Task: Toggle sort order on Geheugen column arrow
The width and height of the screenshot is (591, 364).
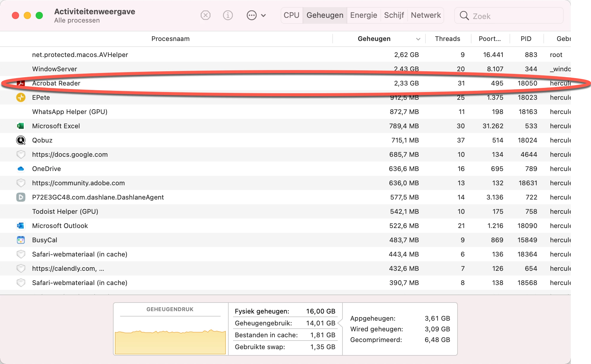Action: tap(418, 39)
